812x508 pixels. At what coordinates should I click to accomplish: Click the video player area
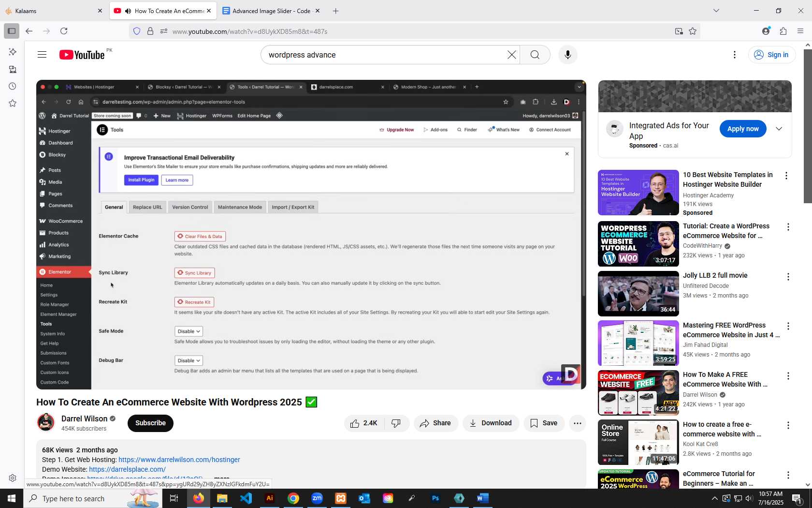pyautogui.click(x=311, y=235)
